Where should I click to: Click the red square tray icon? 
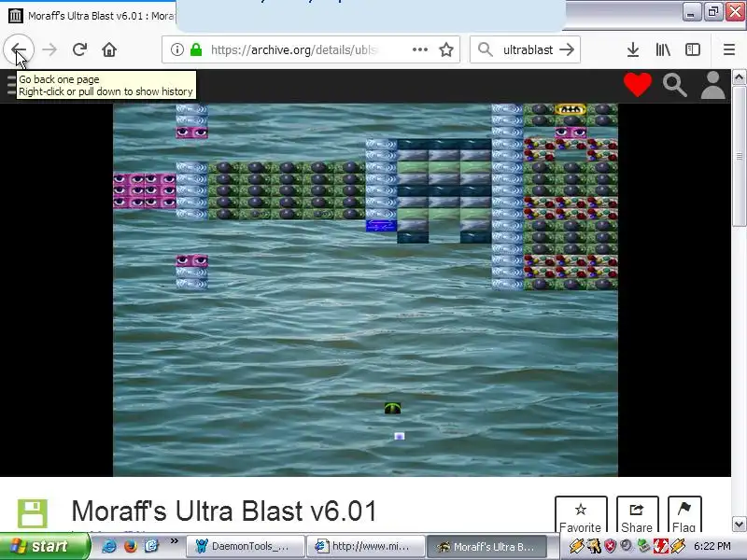coord(660,546)
